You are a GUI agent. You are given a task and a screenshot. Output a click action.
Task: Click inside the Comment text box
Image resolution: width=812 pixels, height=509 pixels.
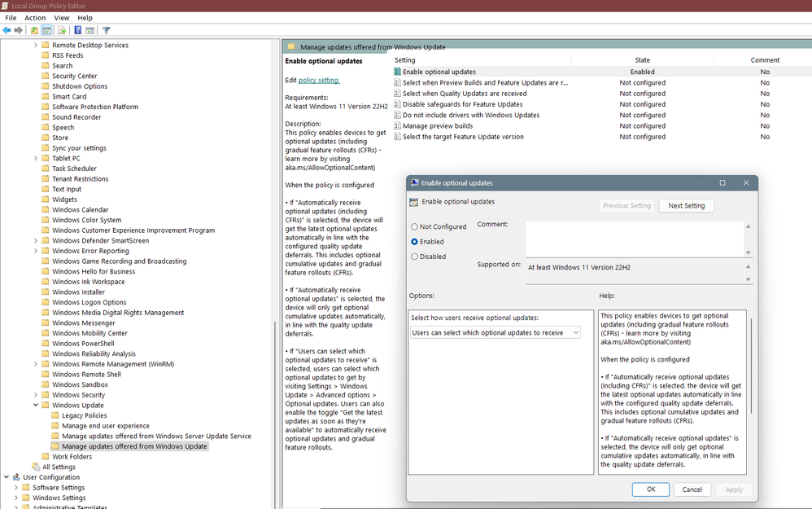635,239
